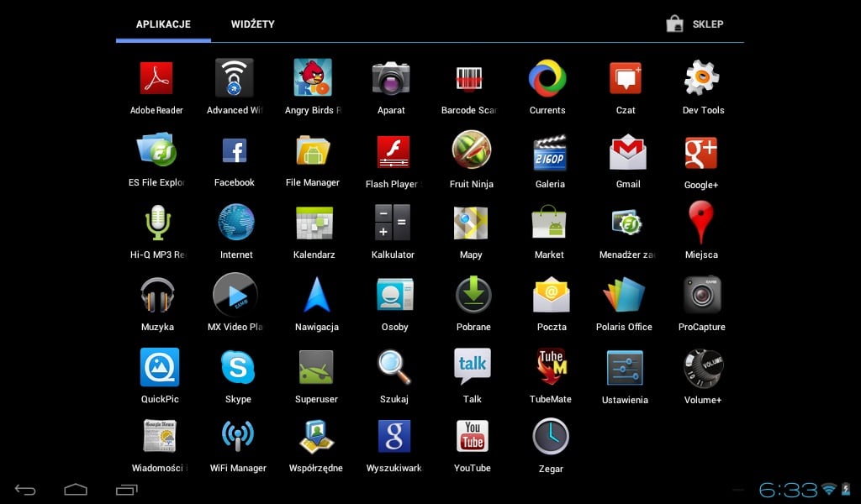
Task: Launch Barcode Scanner
Action: (x=469, y=78)
